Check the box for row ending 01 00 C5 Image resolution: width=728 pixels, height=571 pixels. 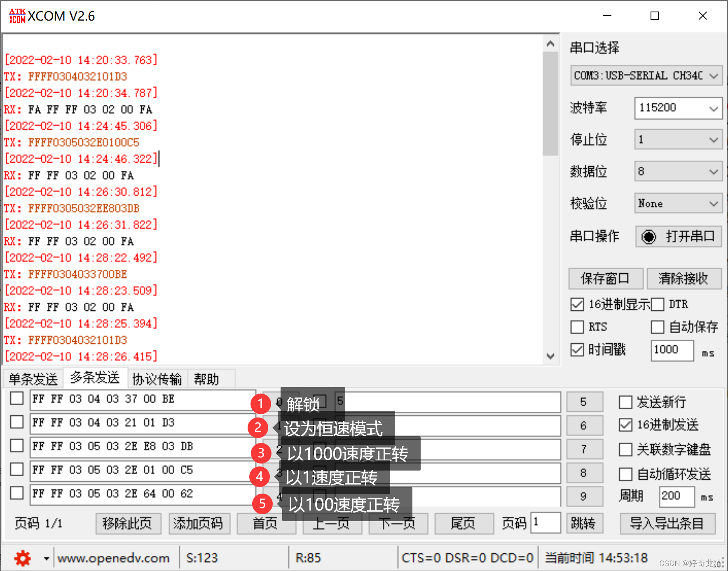pyautogui.click(x=17, y=469)
